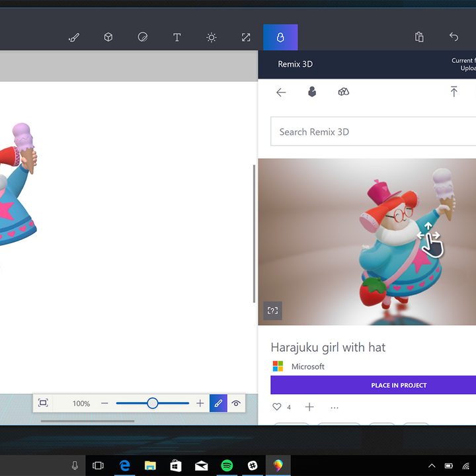The image size is (476, 476).
Task: Open the Canvas resize tool
Action: [x=246, y=37]
